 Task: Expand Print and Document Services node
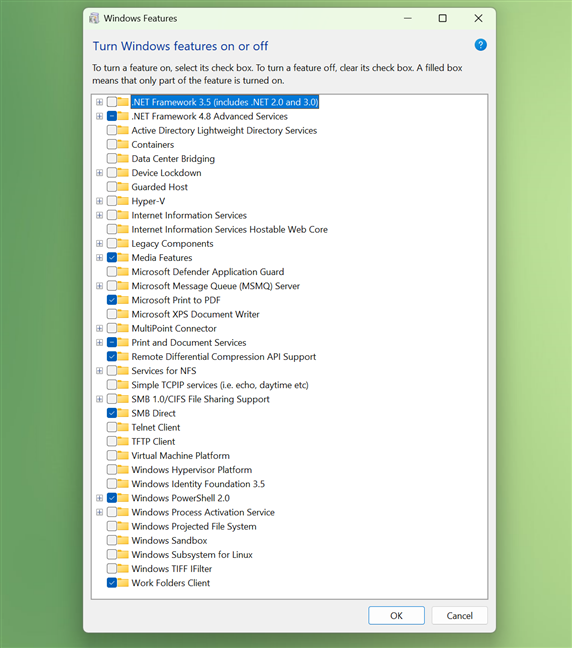click(x=100, y=343)
